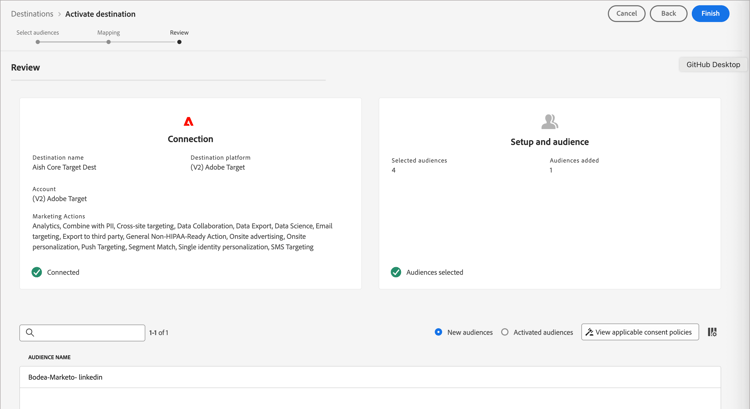The image size is (750, 409).
Task: Click the Destination platform label
Action: coord(221,157)
